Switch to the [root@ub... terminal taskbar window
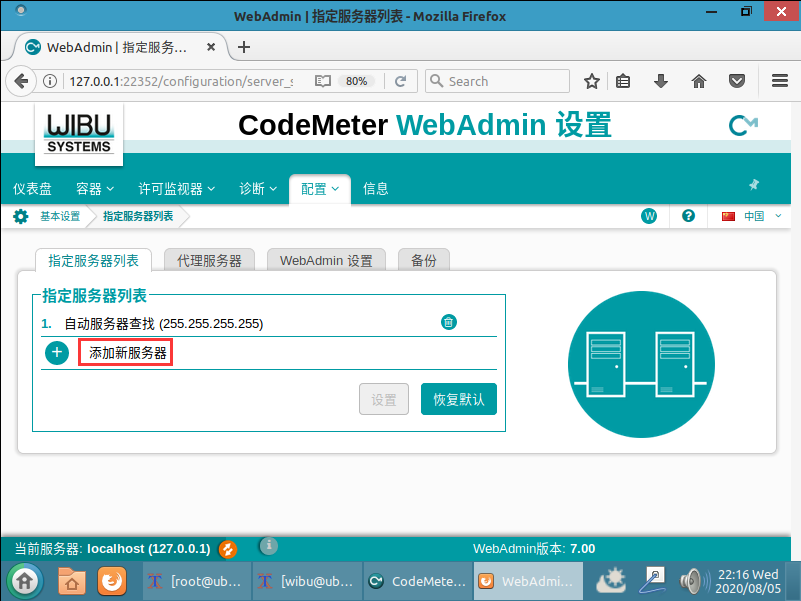 click(x=196, y=582)
